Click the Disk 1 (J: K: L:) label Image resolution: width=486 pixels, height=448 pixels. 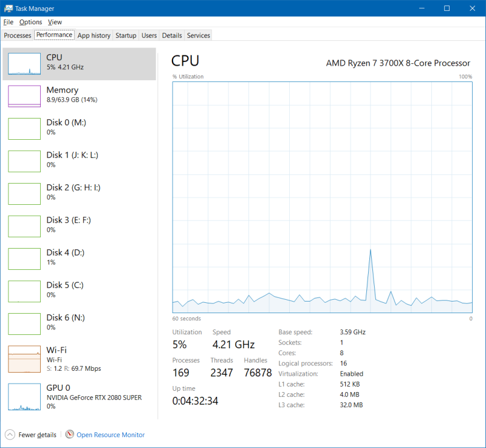coord(72,155)
